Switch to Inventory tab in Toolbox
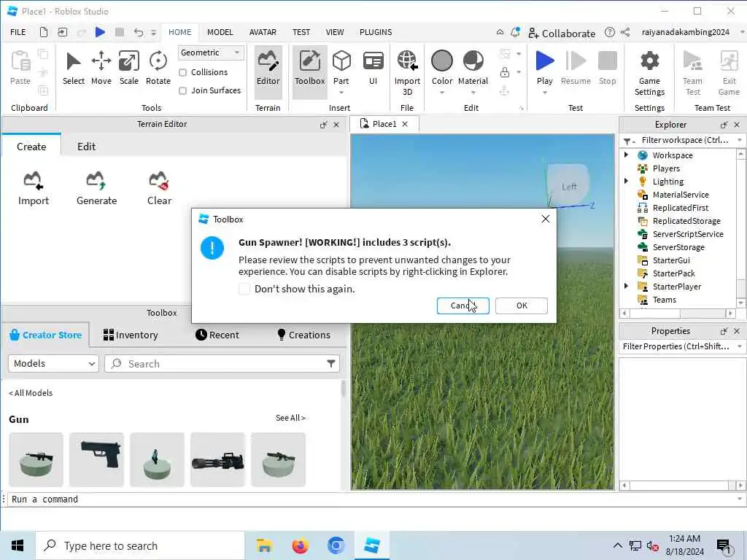 (x=131, y=335)
